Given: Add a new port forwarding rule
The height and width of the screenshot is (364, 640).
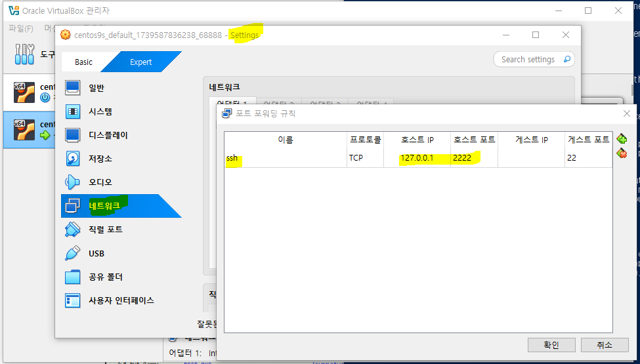Looking at the screenshot, I should (x=622, y=139).
